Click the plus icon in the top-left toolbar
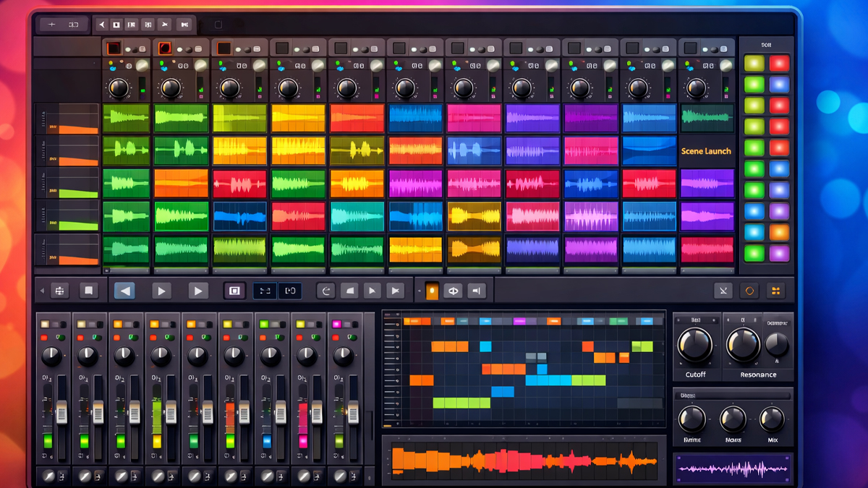The image size is (868, 488). tap(51, 25)
